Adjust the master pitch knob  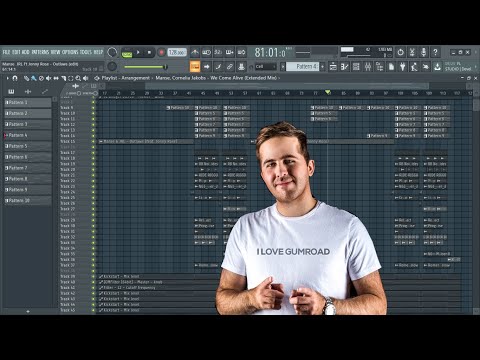coord(112,66)
